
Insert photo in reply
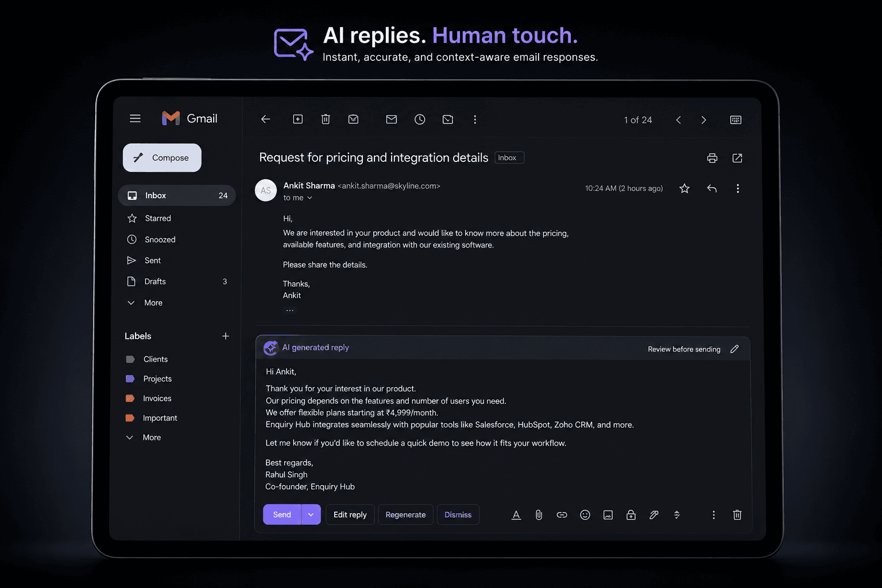608,515
